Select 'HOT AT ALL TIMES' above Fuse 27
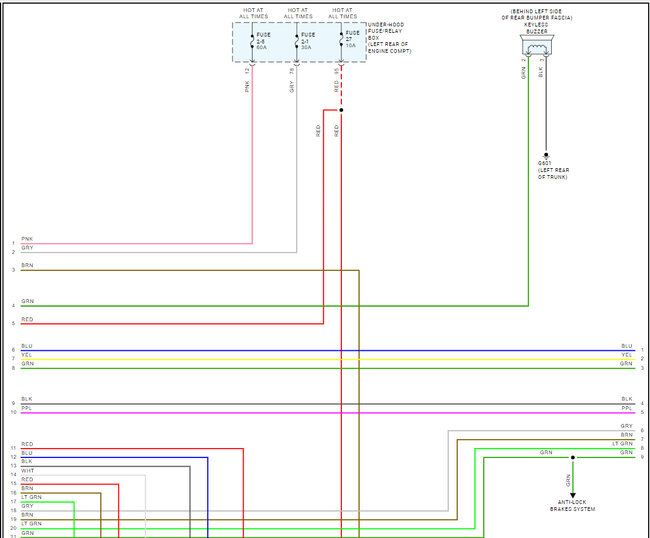This screenshot has height=538, width=650. pos(342,13)
